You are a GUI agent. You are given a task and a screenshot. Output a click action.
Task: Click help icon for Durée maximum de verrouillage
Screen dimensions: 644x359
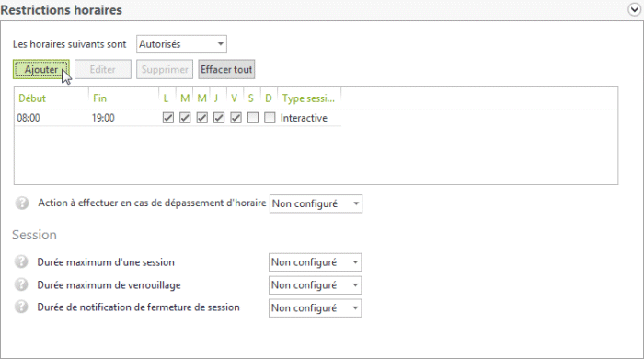(x=21, y=284)
